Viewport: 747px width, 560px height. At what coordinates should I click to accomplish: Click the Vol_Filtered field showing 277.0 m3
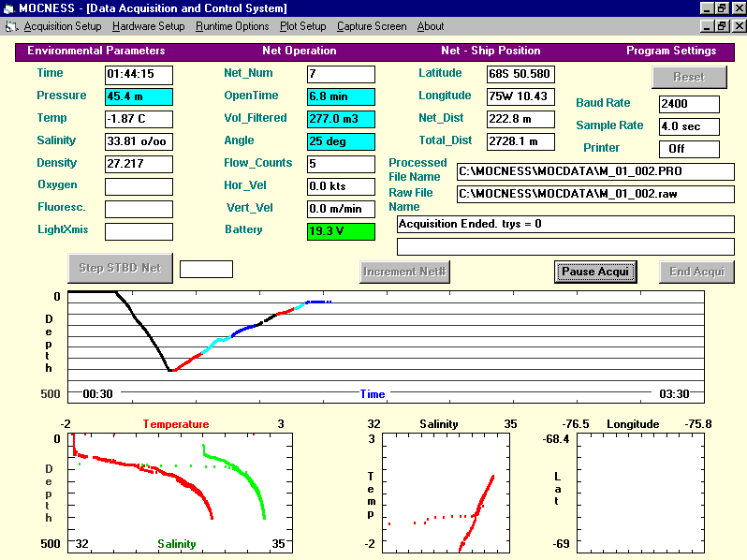click(341, 119)
